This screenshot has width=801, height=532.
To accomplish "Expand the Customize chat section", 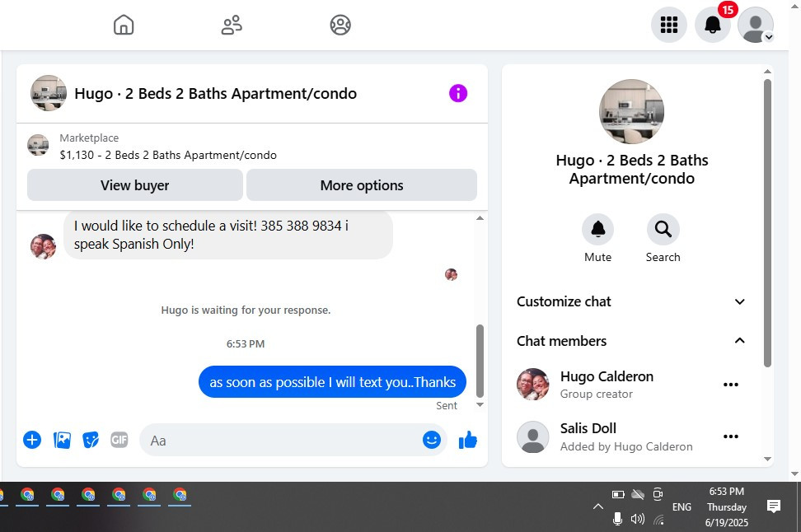I will click(631, 301).
